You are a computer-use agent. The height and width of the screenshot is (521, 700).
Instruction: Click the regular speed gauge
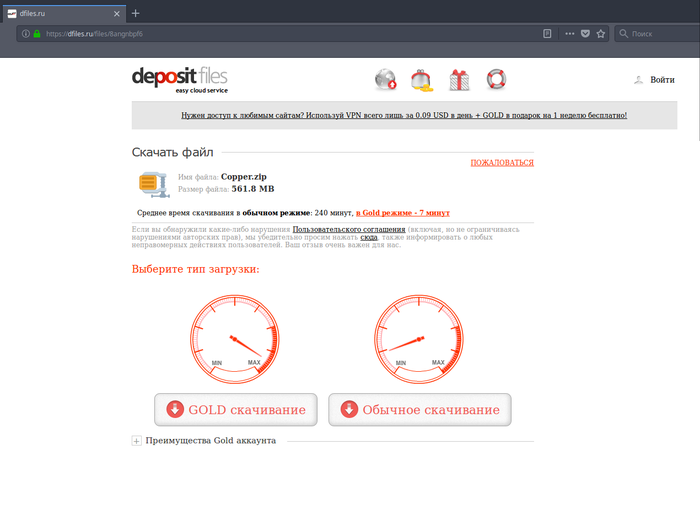coord(419,339)
